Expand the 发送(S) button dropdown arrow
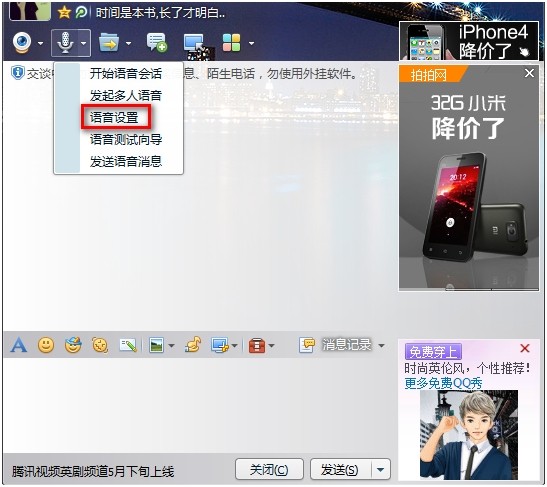 381,470
